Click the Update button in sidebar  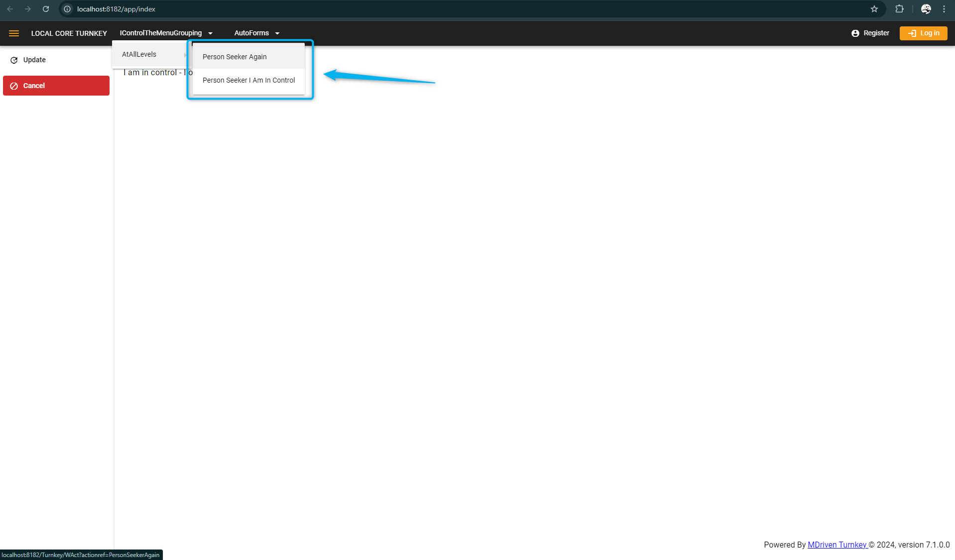click(34, 60)
